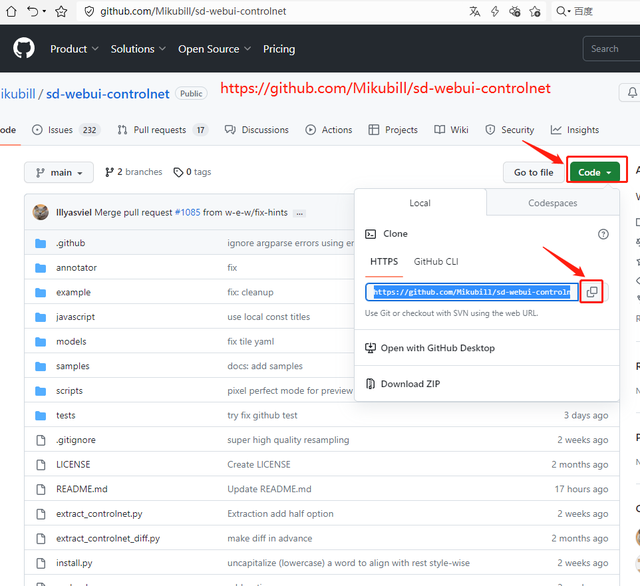Screen dimensions: 640x586
Task: Select the HTTPS clone option
Action: [x=384, y=262]
